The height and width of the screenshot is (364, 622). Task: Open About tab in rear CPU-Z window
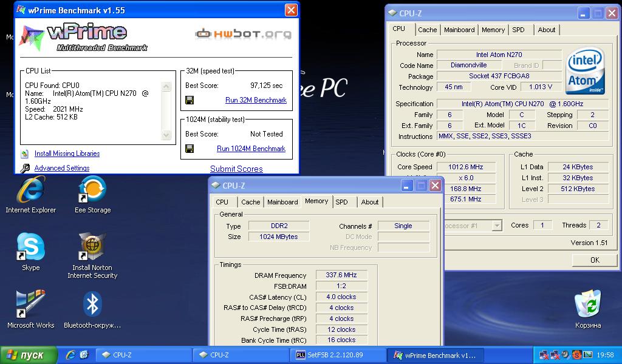coord(546,30)
